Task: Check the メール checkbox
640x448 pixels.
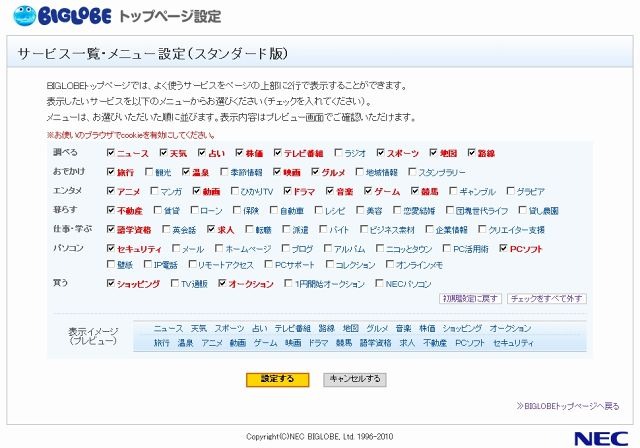Action: click(176, 248)
